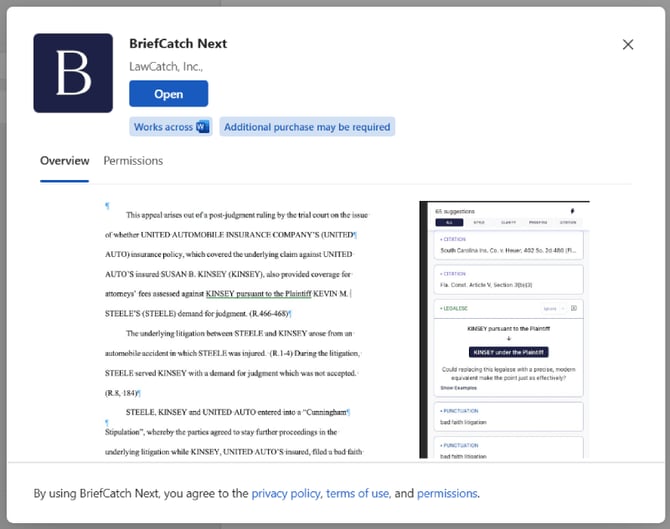Open the terms of use link

click(x=358, y=494)
